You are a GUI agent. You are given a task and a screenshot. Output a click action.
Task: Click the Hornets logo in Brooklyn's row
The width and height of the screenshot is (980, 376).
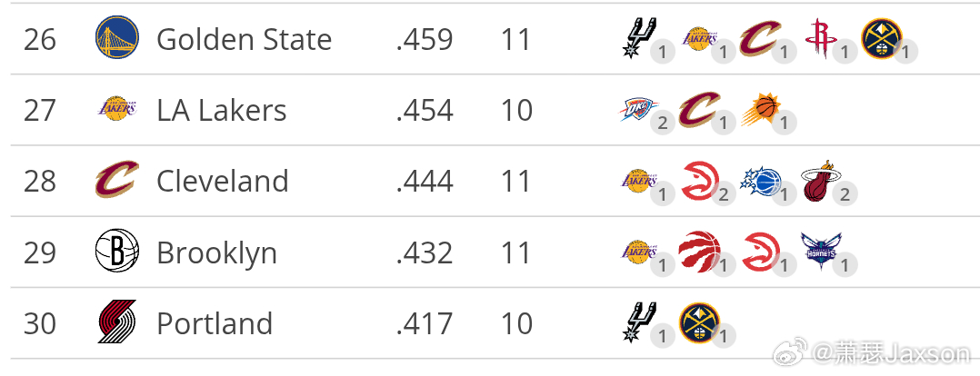point(818,251)
